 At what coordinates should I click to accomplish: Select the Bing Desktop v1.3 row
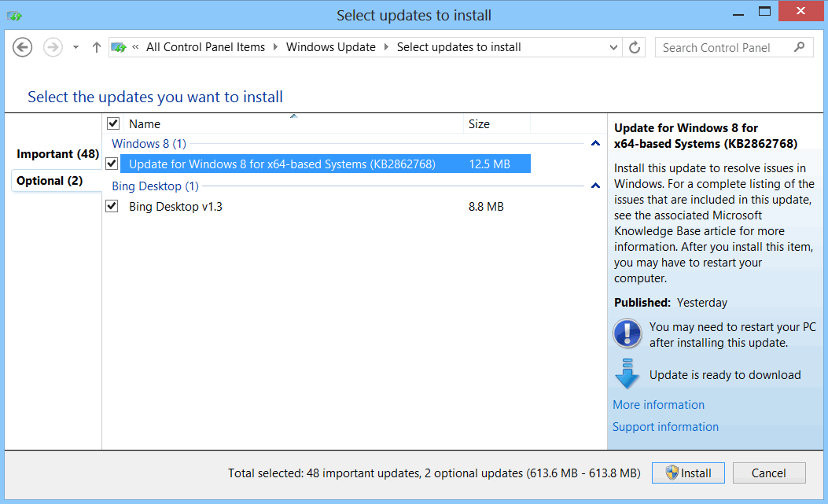pyautogui.click(x=326, y=206)
